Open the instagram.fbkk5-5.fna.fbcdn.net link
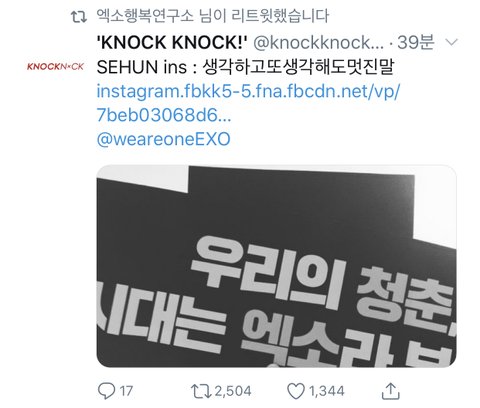 [x=248, y=91]
